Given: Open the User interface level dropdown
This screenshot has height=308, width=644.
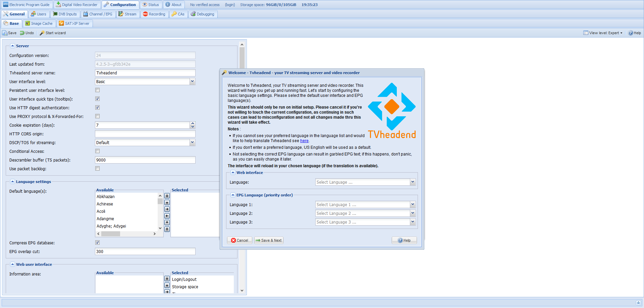Looking at the screenshot, I should point(192,81).
